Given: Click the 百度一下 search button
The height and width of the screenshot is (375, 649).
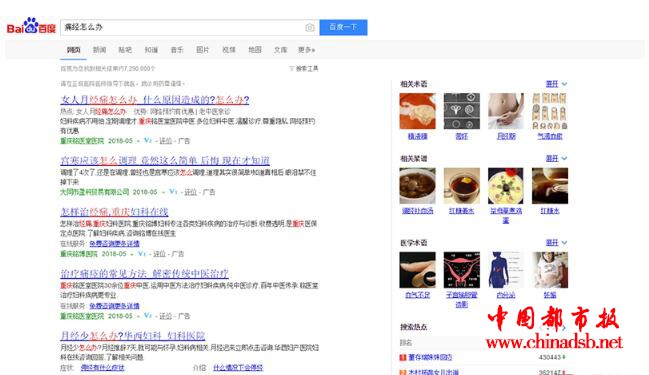Looking at the screenshot, I should pos(343,27).
